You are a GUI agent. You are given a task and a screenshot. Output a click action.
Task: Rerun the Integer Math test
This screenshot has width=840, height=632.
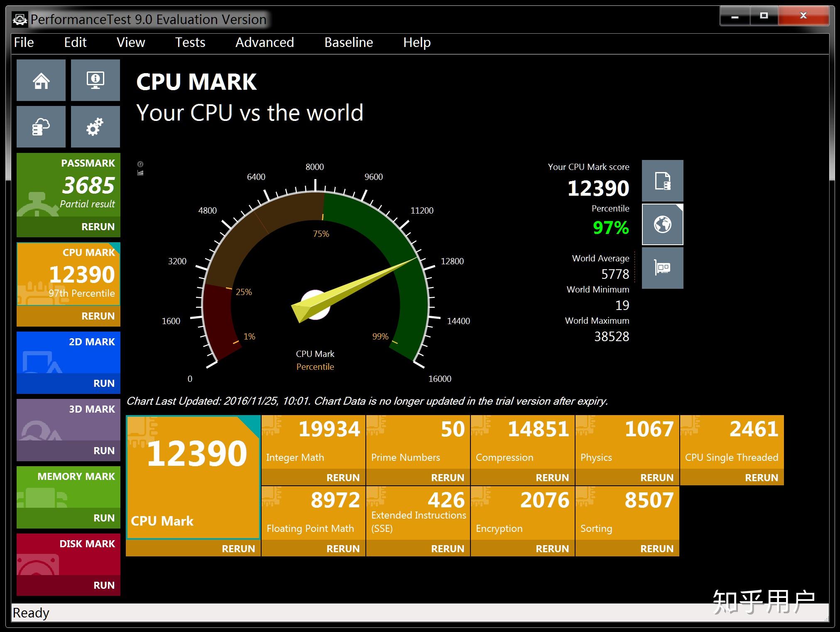tap(343, 477)
